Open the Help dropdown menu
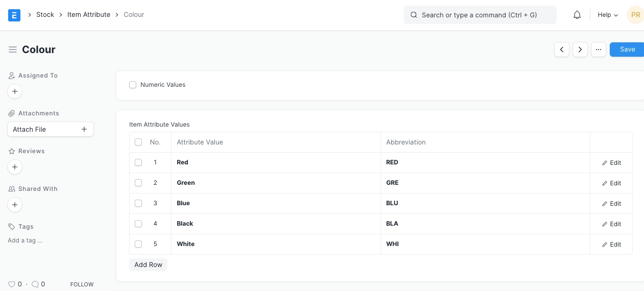The height and width of the screenshot is (291, 644). 608,15
